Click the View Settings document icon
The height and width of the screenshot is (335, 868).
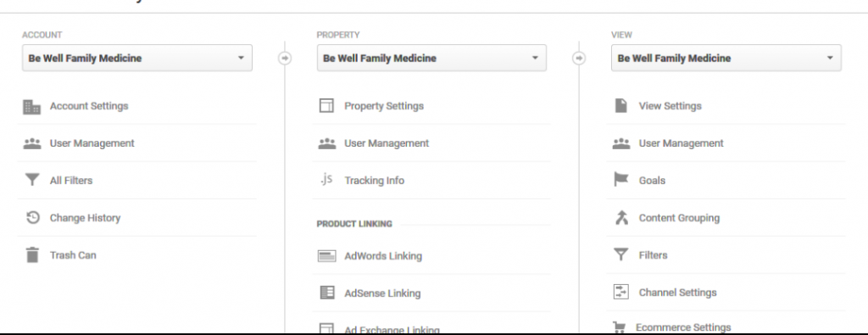click(x=621, y=106)
